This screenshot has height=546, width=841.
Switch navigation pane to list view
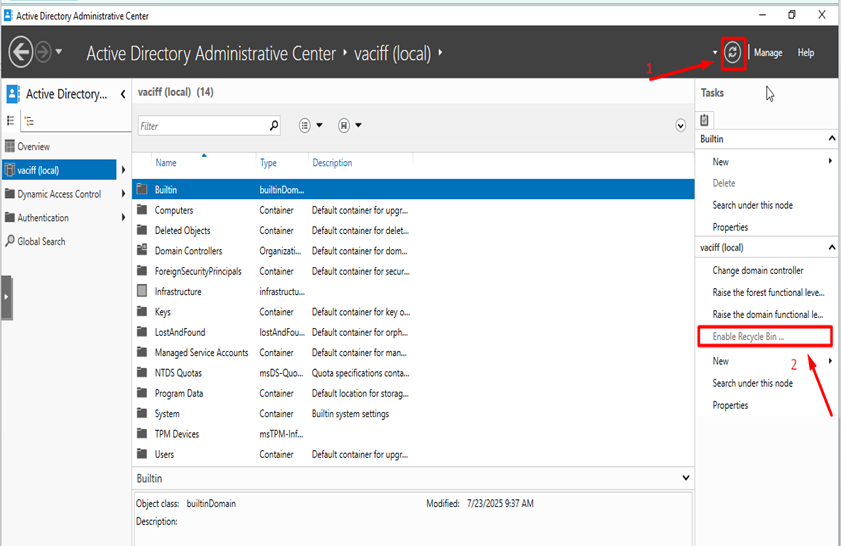click(x=11, y=120)
